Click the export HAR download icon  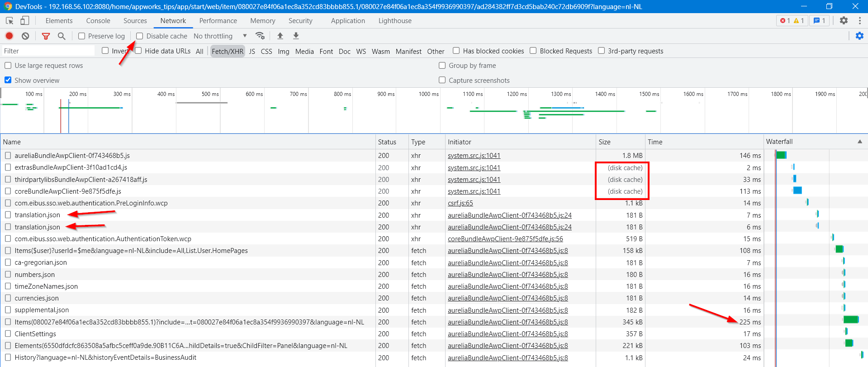tap(296, 36)
